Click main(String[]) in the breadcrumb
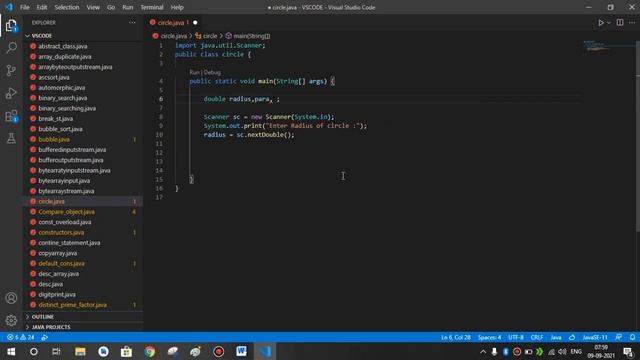The height and width of the screenshot is (360, 640). [x=251, y=36]
